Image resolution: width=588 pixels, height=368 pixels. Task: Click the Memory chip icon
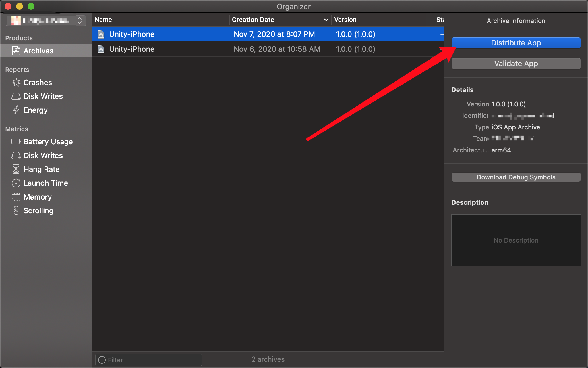(16, 197)
